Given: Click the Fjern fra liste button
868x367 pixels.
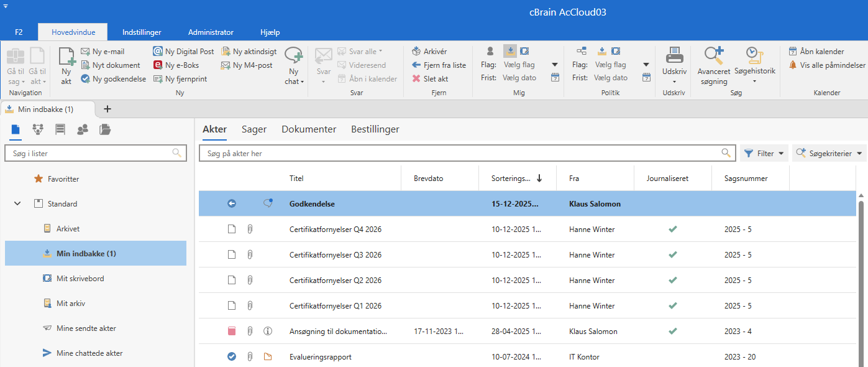Looking at the screenshot, I should coord(439,65).
